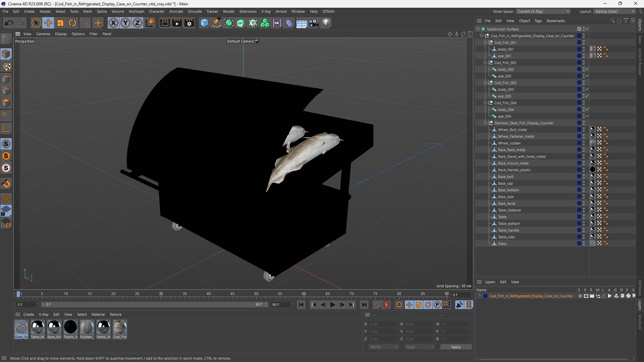
Task: Toggle layer visibility eye in Layers panel
Action: click(586, 296)
